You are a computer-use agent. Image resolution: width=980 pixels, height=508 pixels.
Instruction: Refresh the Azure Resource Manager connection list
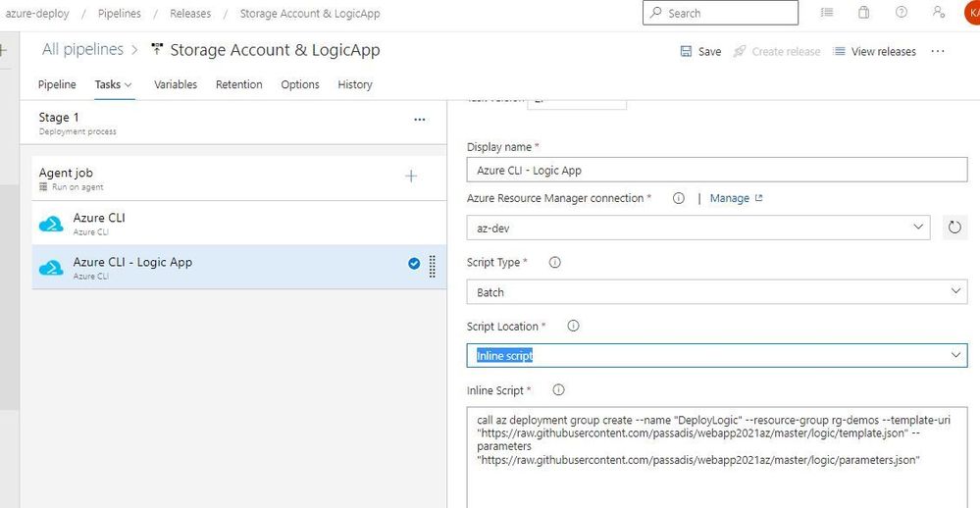point(954,228)
